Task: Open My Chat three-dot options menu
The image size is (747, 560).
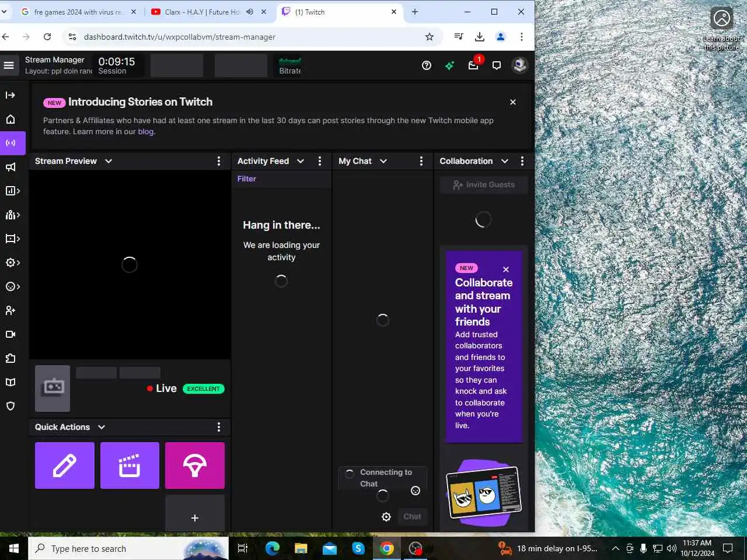Action: pyautogui.click(x=421, y=161)
